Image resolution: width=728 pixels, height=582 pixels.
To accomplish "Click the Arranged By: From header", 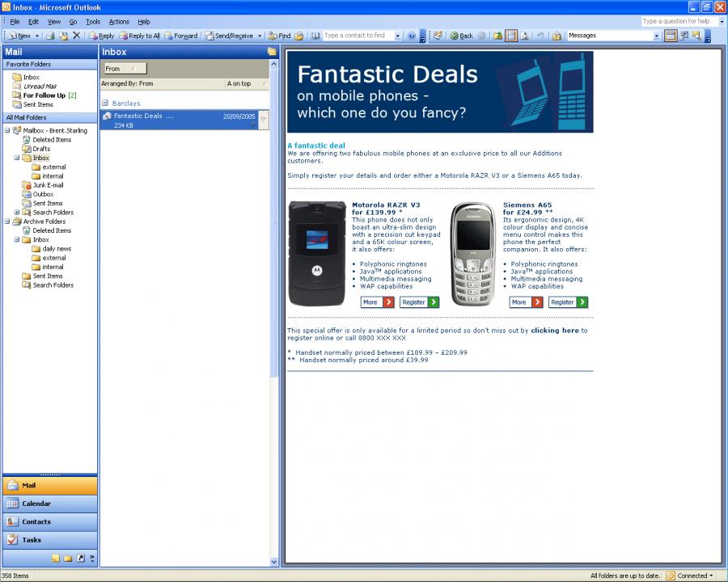I will (x=162, y=83).
